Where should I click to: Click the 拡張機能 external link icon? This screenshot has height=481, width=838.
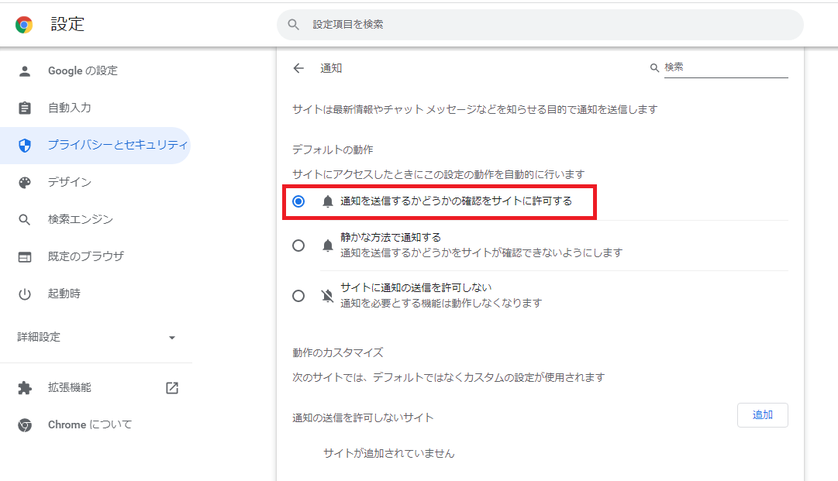(172, 388)
